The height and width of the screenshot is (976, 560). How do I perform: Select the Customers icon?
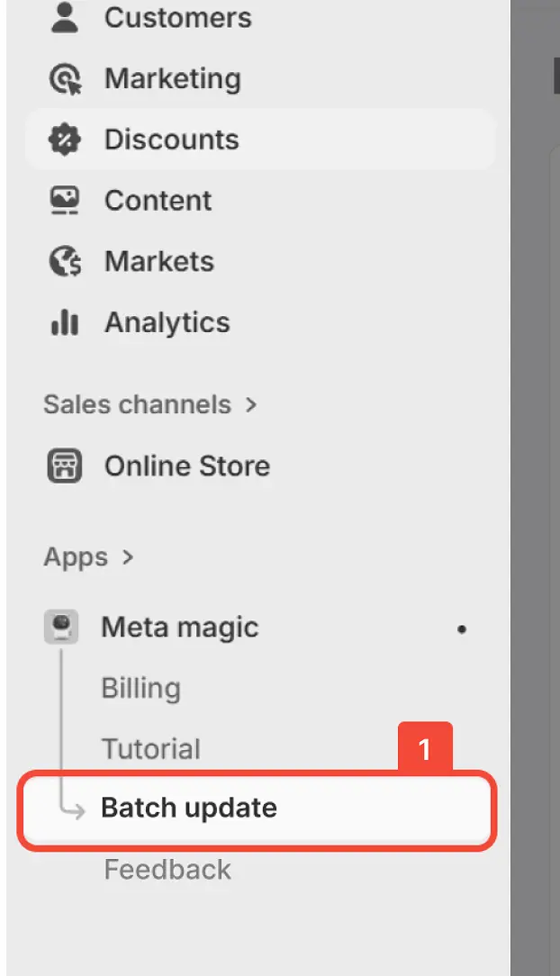63,16
